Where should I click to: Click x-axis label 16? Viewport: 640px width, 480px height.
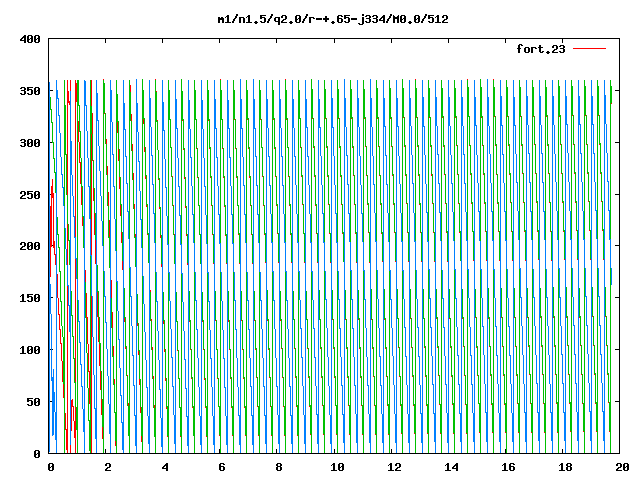click(509, 467)
